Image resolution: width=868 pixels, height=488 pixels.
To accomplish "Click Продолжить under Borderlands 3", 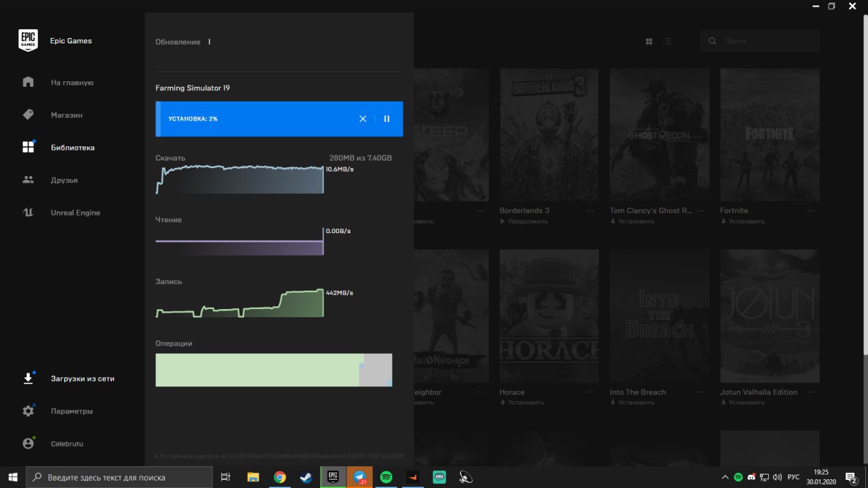I will pyautogui.click(x=524, y=221).
